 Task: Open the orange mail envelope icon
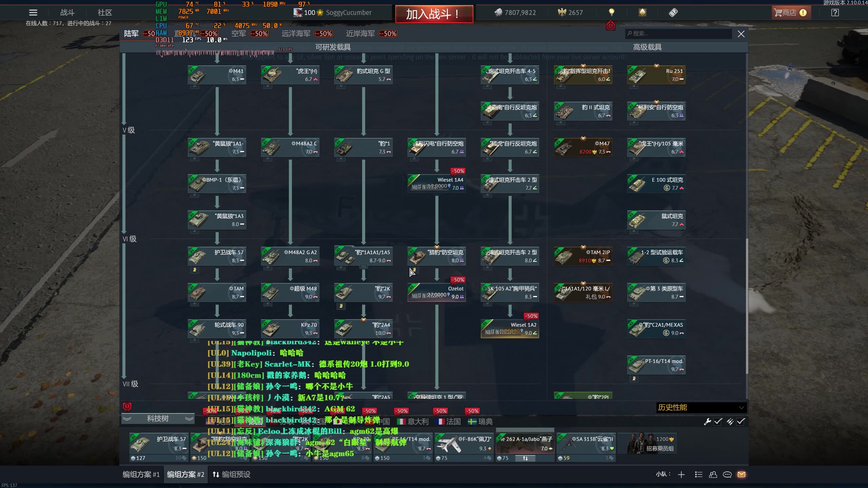pyautogui.click(x=742, y=474)
